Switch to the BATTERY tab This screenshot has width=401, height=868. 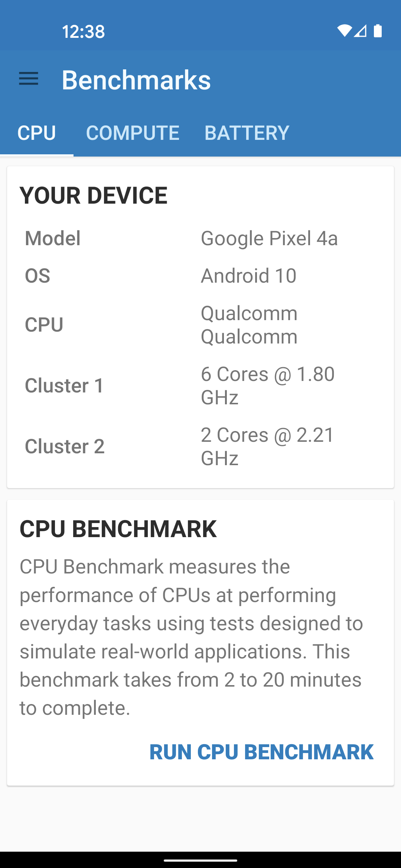coord(247,133)
